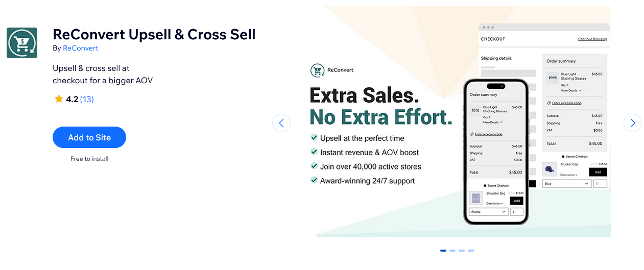Select the second carousel pagination dot

[x=452, y=251]
